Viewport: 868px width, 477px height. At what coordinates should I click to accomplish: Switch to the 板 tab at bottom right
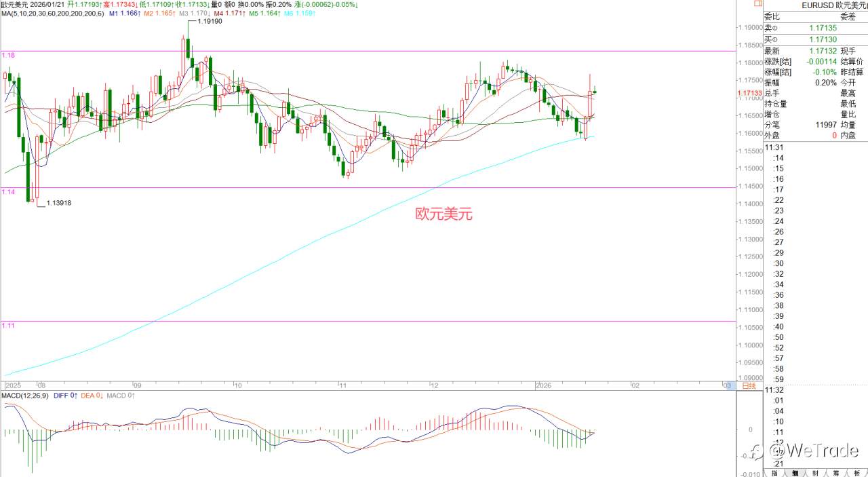[x=856, y=473]
